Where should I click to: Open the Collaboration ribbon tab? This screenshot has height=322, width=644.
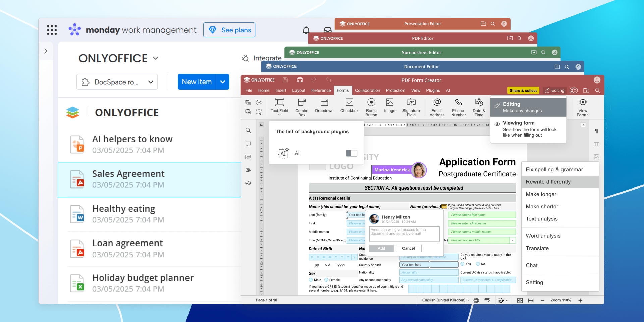(367, 90)
